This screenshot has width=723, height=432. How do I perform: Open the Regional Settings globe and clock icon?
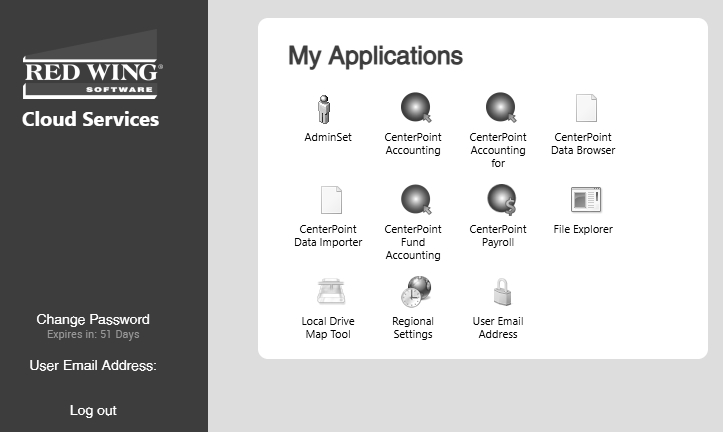coord(413,292)
